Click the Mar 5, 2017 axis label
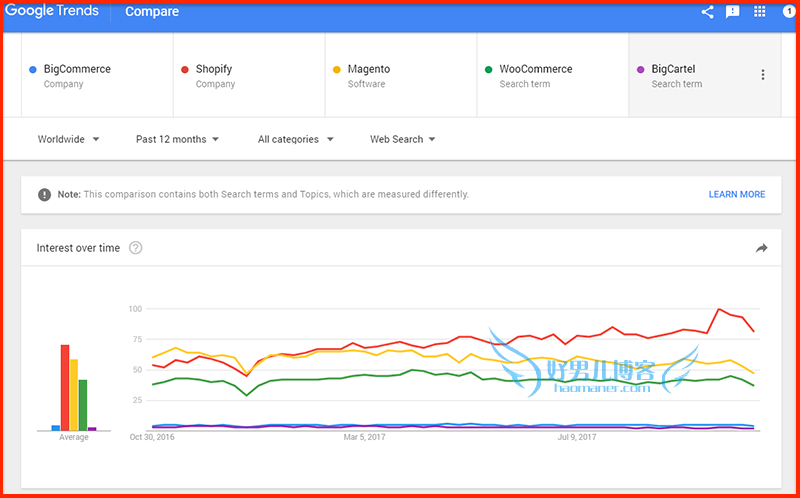The width and height of the screenshot is (800, 498). coord(364,437)
